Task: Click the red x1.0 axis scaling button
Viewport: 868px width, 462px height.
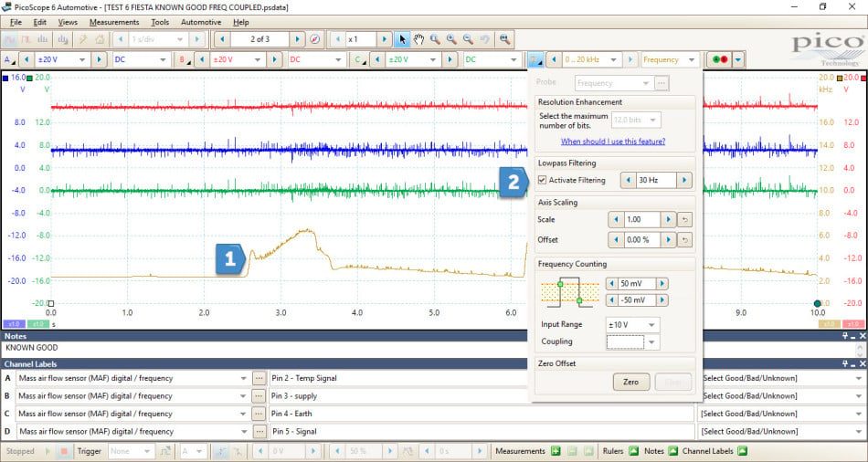Action: (853, 324)
